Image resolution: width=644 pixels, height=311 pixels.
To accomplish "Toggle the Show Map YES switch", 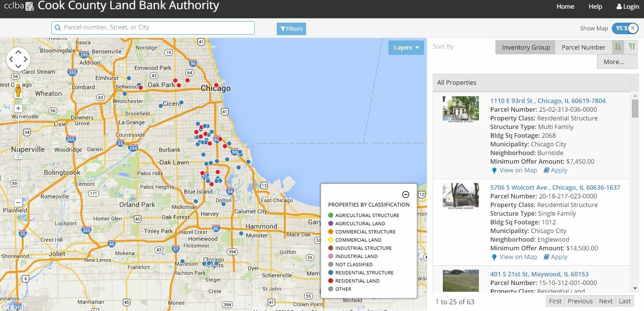I will 625,28.
